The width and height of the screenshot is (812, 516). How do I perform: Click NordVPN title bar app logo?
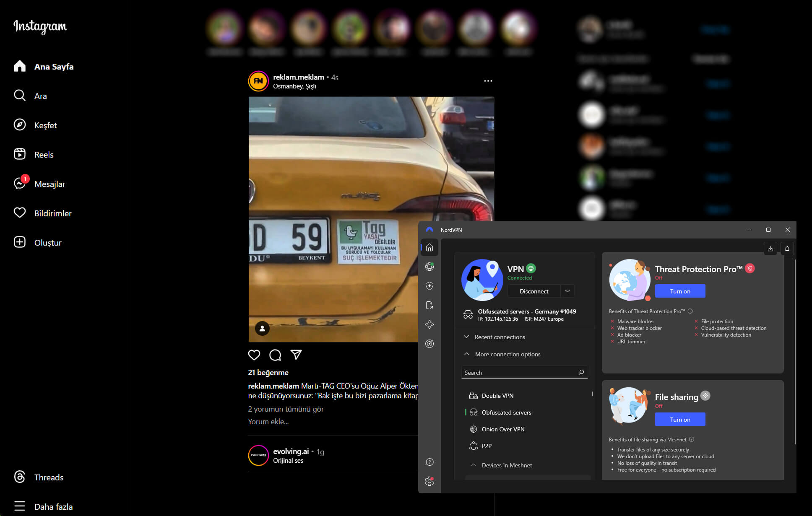point(429,230)
